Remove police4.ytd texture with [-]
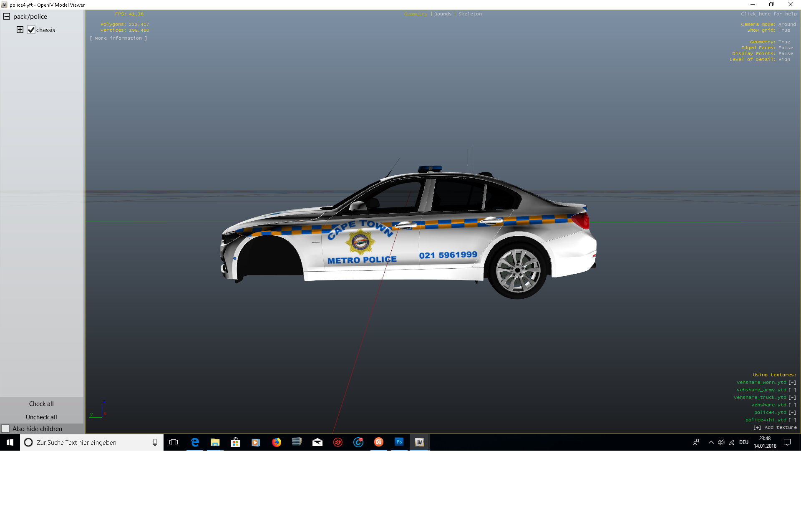The image size is (801, 532). [x=792, y=412]
